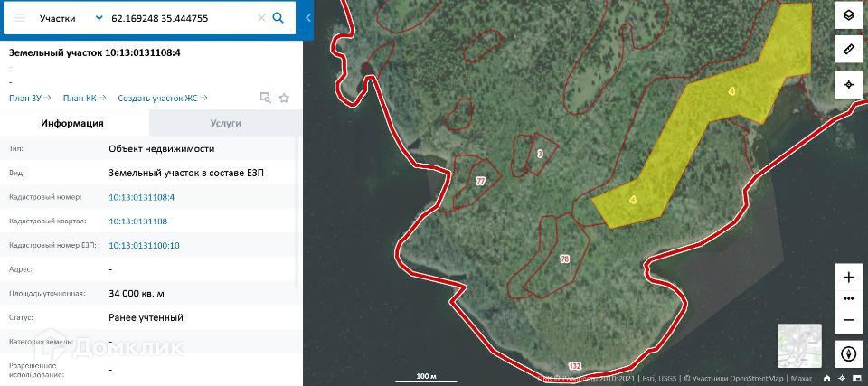Open the map layers panel icon
The height and width of the screenshot is (386, 868).
click(848, 15)
